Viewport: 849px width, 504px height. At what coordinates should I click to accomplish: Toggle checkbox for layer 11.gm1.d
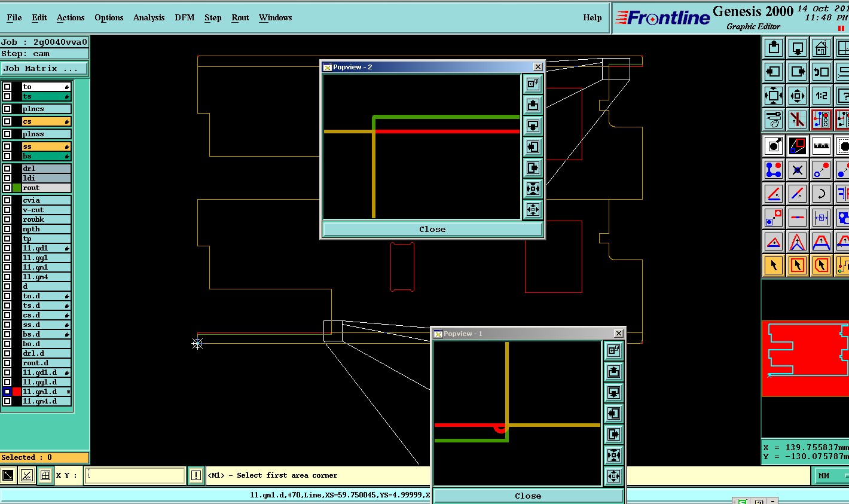pyautogui.click(x=7, y=392)
